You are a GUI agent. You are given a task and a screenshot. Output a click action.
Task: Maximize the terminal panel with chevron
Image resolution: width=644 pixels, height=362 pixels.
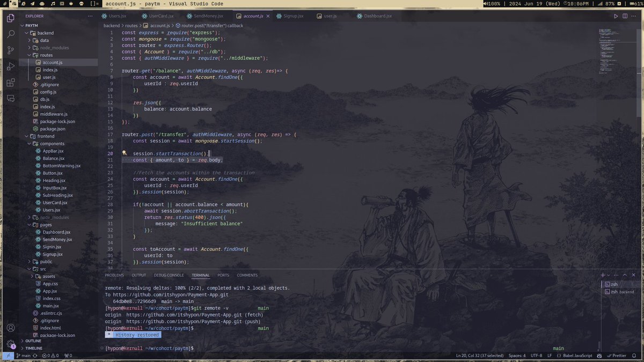pyautogui.click(x=625, y=275)
